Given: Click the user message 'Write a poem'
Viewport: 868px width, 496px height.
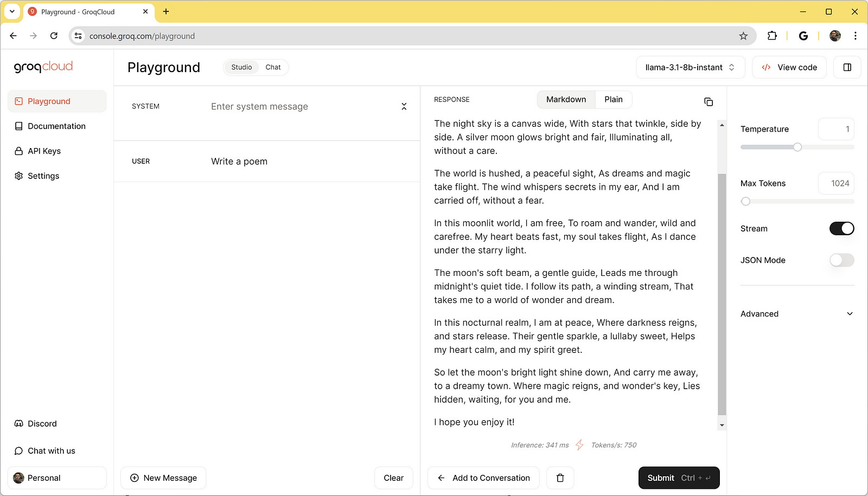Looking at the screenshot, I should coord(239,162).
